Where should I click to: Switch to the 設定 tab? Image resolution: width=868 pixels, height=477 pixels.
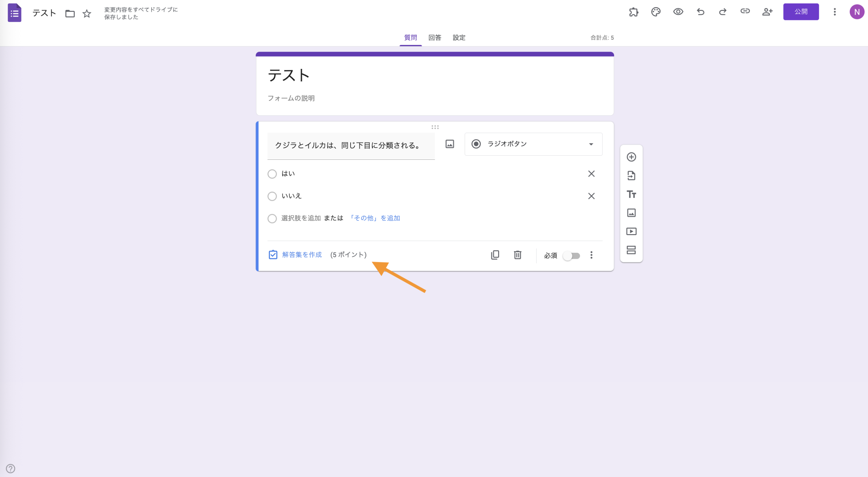click(x=459, y=38)
